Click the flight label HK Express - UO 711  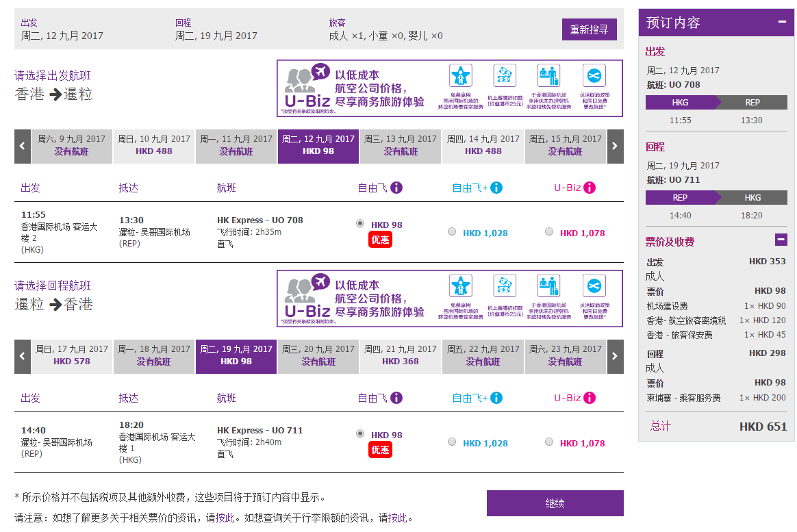[x=260, y=431]
